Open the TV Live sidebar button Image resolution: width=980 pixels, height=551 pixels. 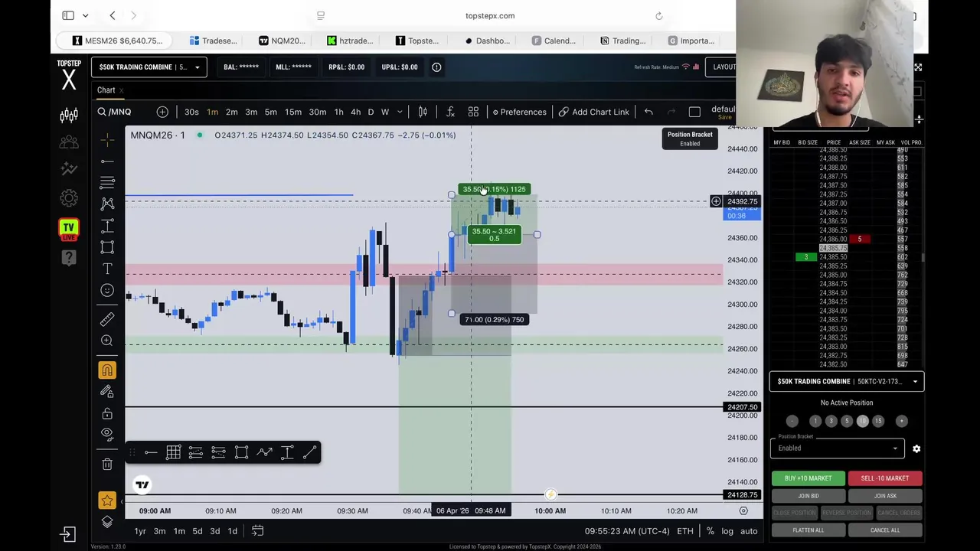click(69, 230)
